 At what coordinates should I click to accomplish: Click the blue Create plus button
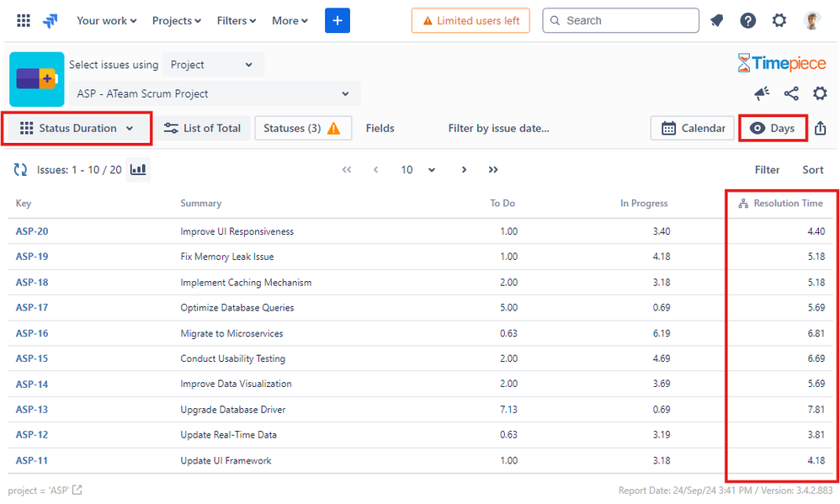[337, 20]
